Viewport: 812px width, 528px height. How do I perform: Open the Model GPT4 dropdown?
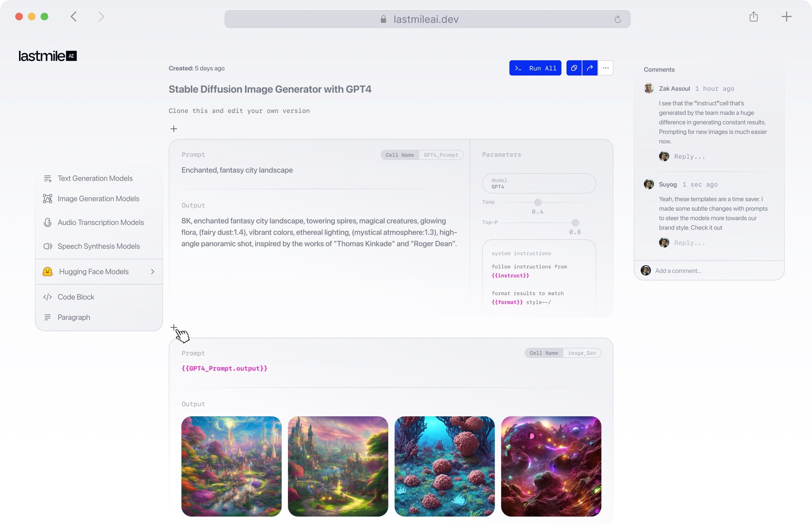(x=539, y=184)
